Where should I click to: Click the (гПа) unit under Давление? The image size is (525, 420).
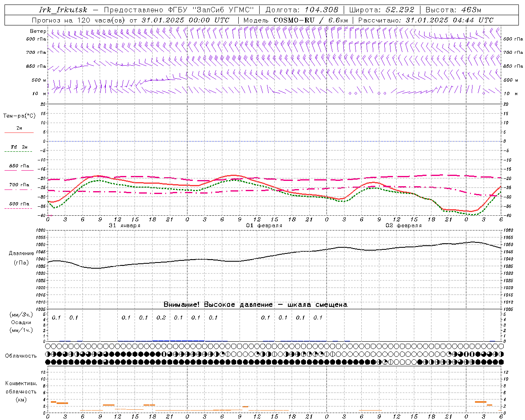pyautogui.click(x=21, y=263)
